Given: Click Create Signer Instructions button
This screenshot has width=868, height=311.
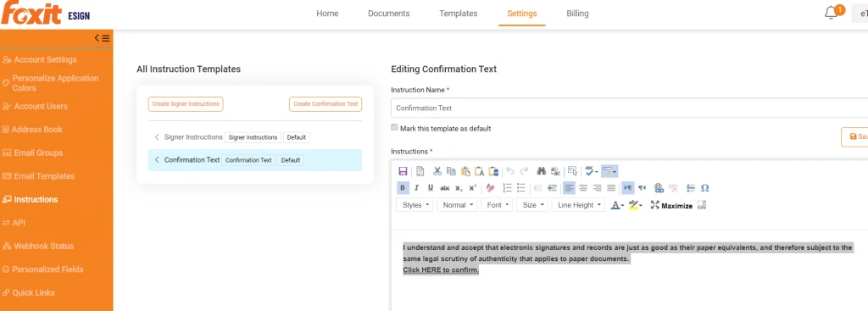Looking at the screenshot, I should pyautogui.click(x=186, y=103).
